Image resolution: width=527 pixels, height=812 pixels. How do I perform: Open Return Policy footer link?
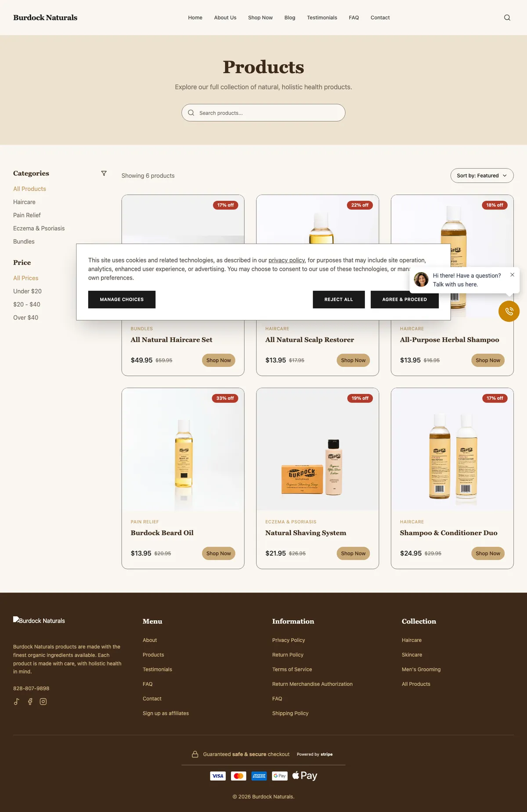[x=288, y=655]
